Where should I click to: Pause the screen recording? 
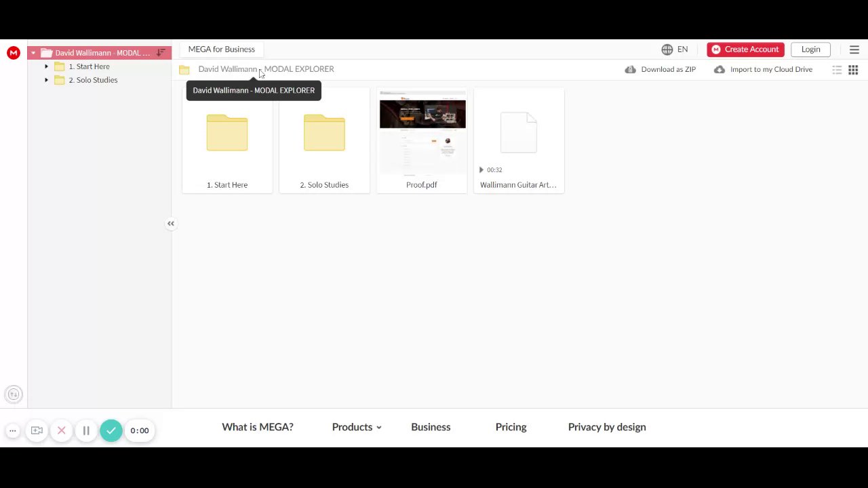coord(86,430)
